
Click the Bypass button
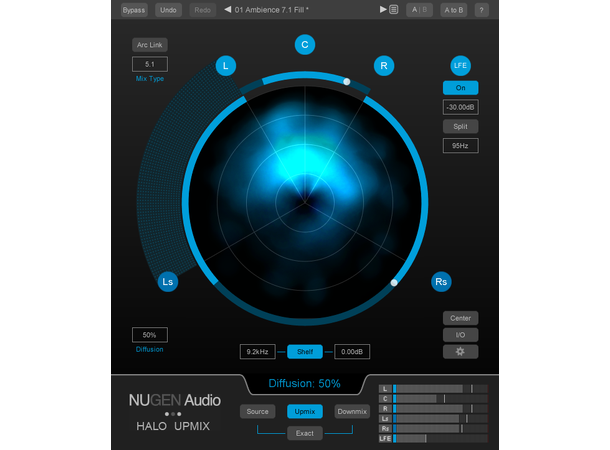pyautogui.click(x=134, y=10)
